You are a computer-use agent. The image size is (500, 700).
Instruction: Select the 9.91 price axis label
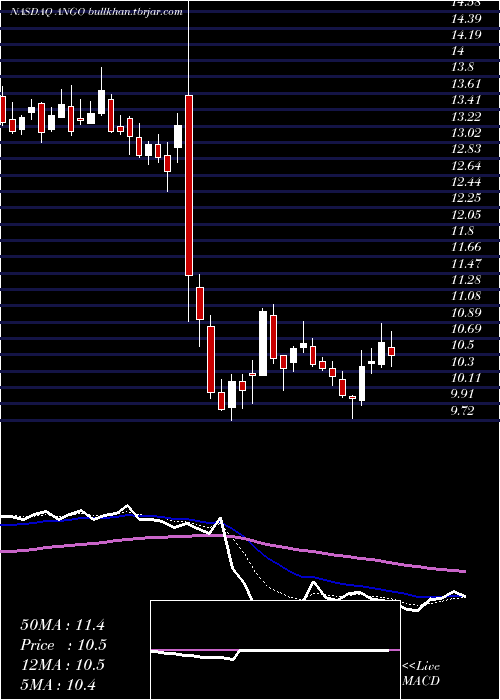pyautogui.click(x=462, y=394)
